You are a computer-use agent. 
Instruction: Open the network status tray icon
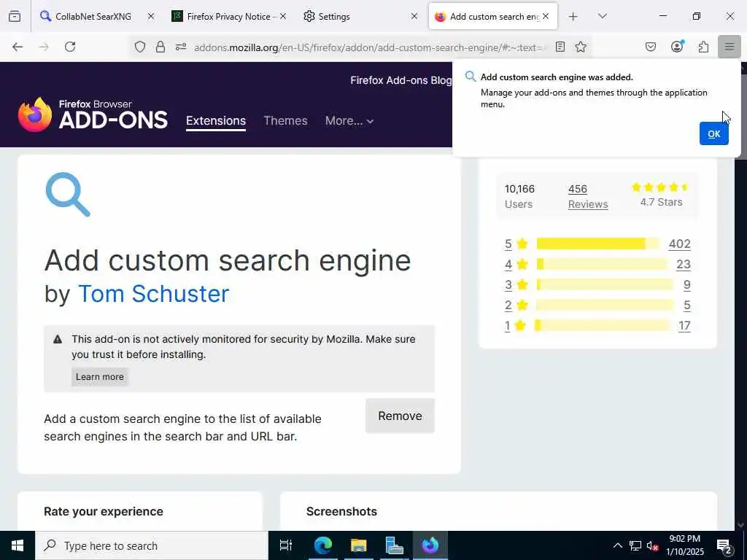(635, 545)
